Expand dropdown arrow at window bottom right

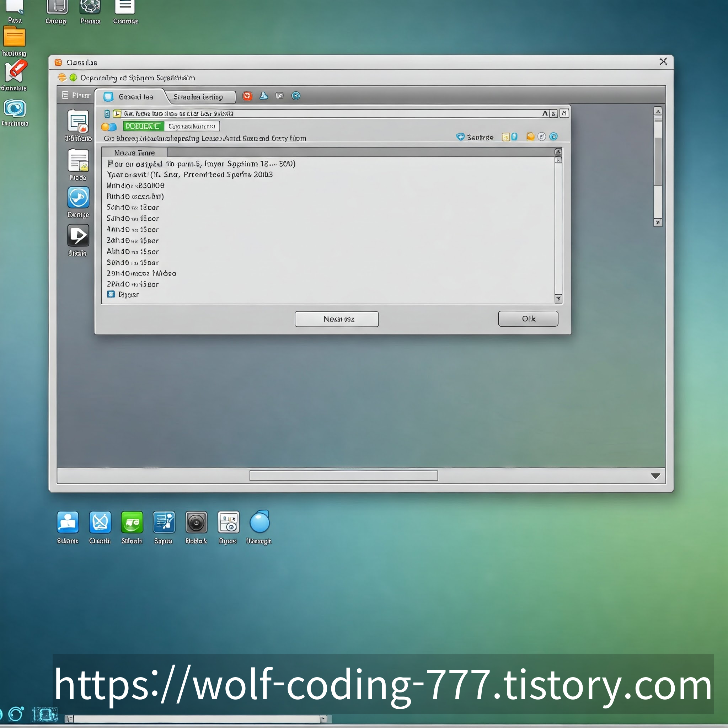[x=655, y=476]
